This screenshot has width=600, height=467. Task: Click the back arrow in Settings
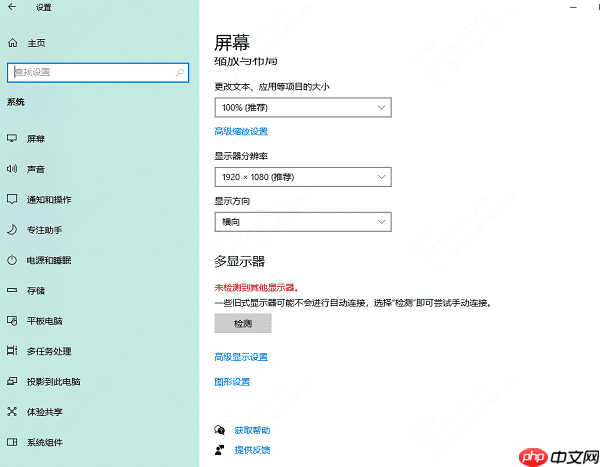(12, 7)
